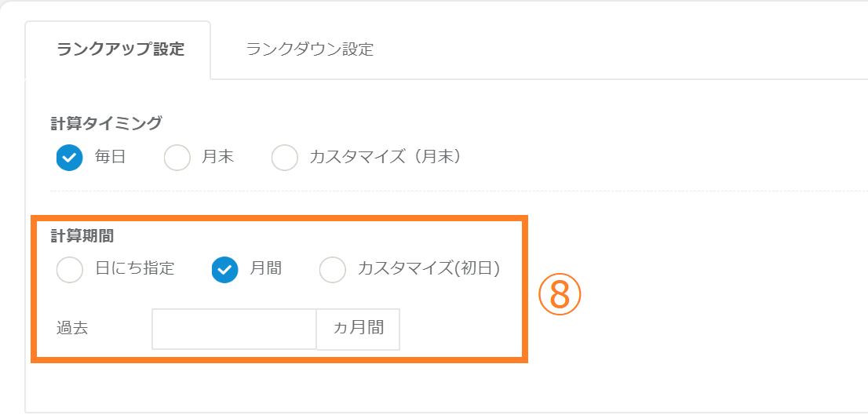Click the カスタマイズ（月末） label text
The height and width of the screenshot is (415, 868).
[x=385, y=157]
